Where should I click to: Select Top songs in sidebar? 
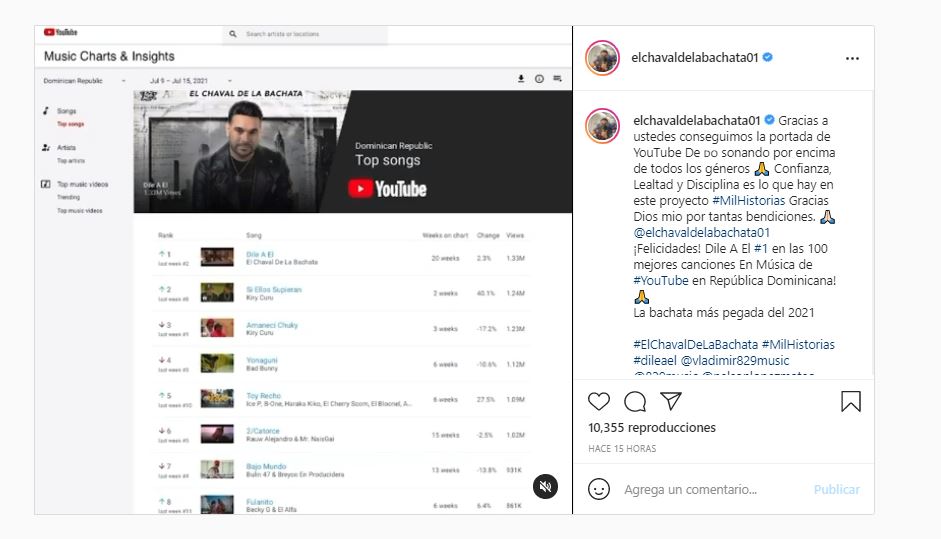70,124
